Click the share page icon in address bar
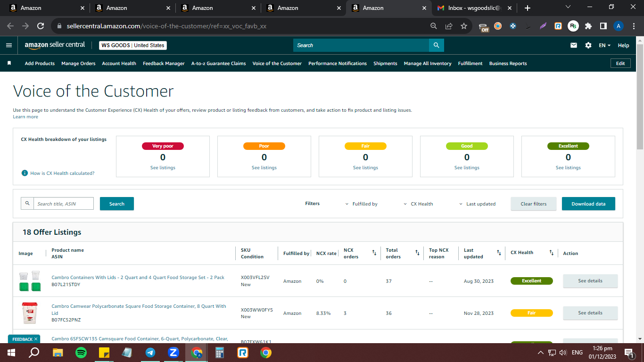 449,26
